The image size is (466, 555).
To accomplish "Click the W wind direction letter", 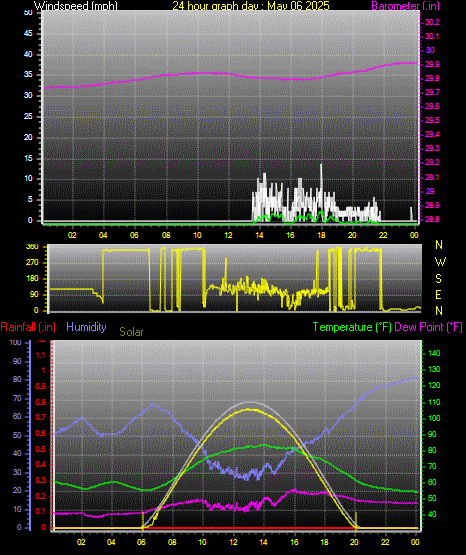I will click(x=440, y=262).
